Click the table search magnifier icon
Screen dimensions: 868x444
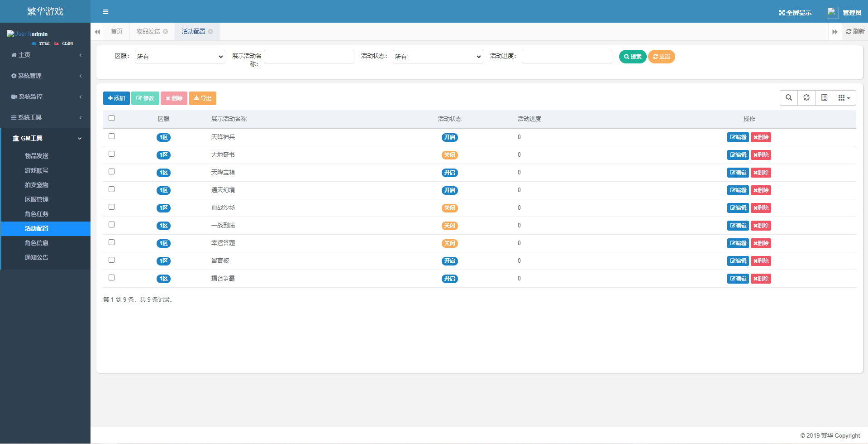coord(788,98)
